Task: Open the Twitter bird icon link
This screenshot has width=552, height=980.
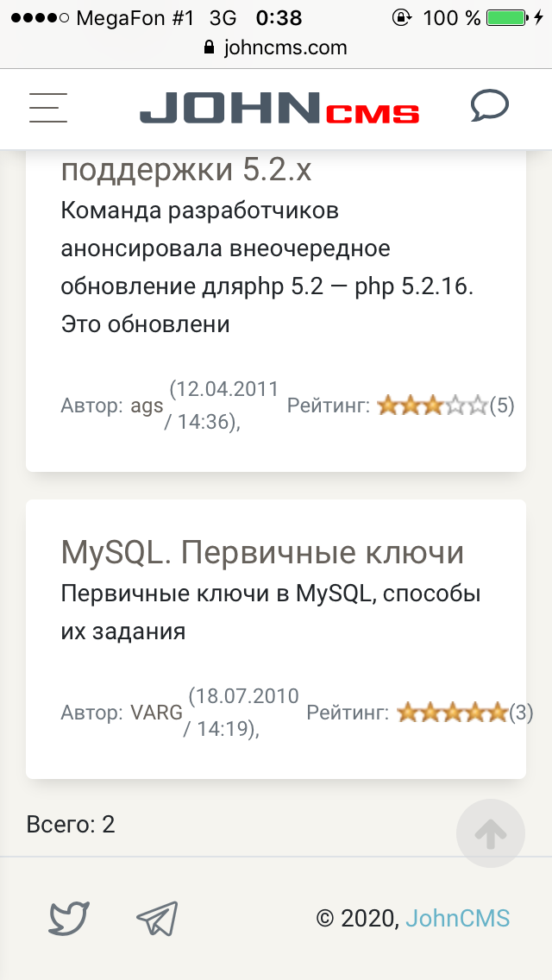Action: [x=69, y=918]
